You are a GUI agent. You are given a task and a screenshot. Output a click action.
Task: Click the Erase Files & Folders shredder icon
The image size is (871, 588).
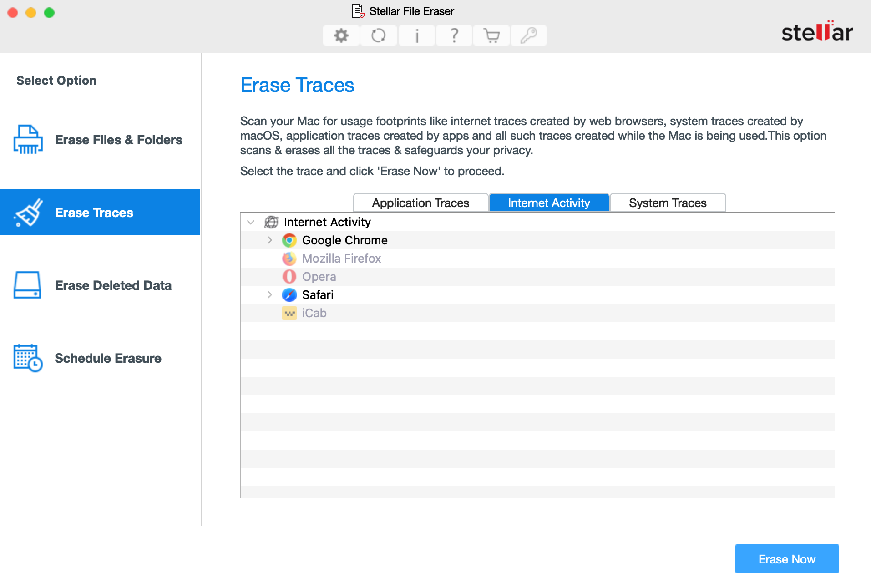[28, 140]
